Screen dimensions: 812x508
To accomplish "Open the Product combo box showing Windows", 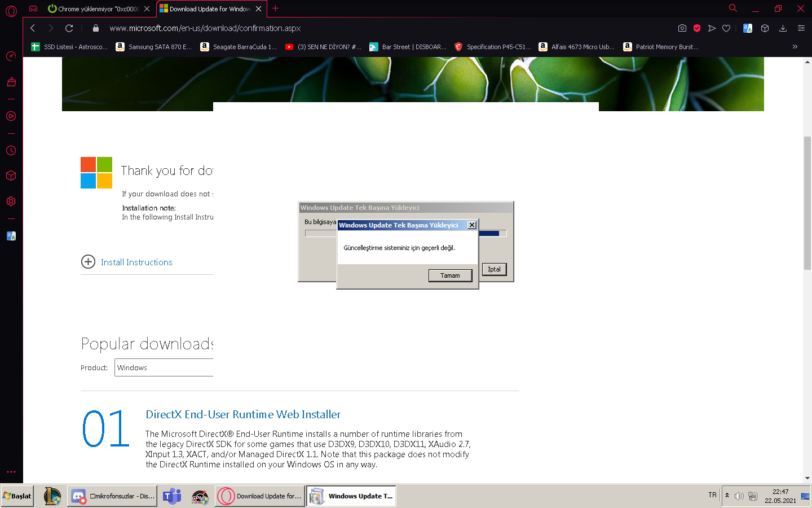I will coord(164,367).
